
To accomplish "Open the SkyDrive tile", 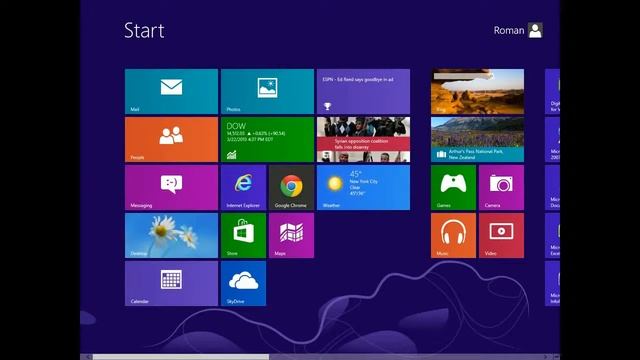I will [x=243, y=283].
